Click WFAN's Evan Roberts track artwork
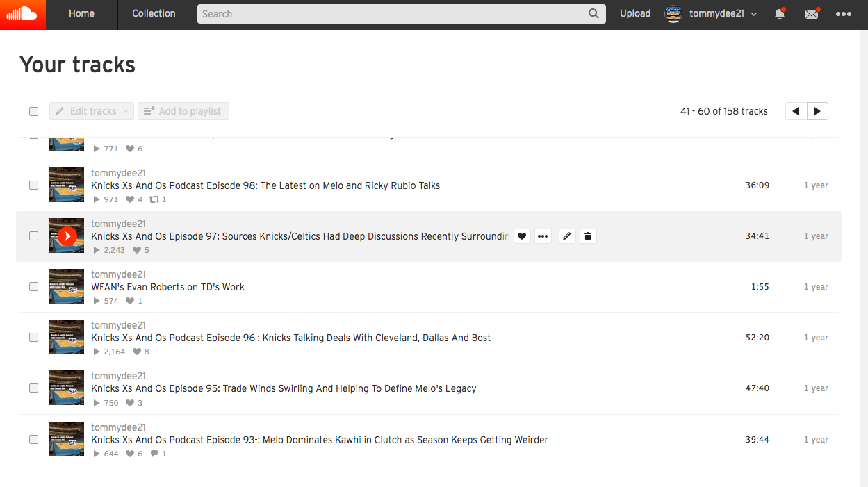This screenshot has width=868, height=487. pyautogui.click(x=67, y=286)
